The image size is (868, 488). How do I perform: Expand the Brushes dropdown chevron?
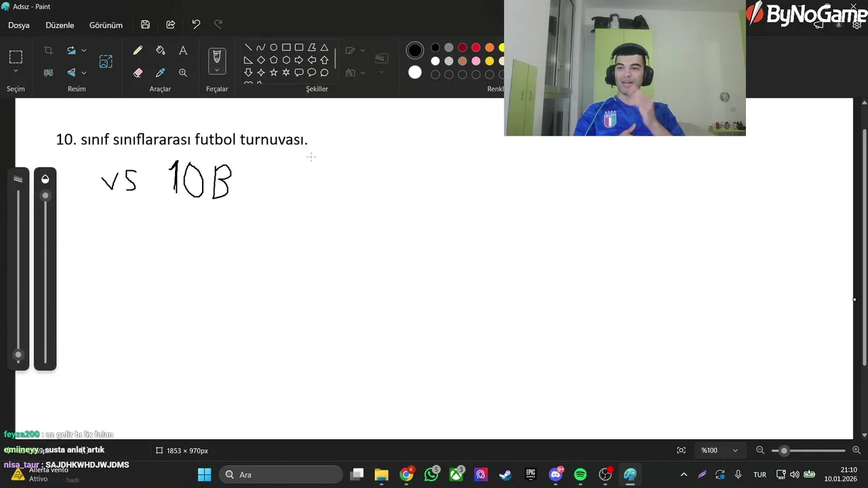pyautogui.click(x=217, y=70)
